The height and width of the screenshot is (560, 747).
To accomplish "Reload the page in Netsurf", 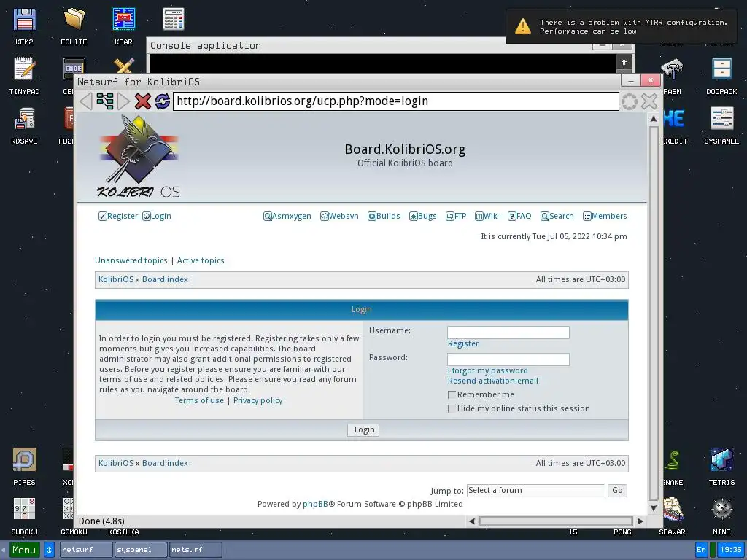I will click(162, 101).
